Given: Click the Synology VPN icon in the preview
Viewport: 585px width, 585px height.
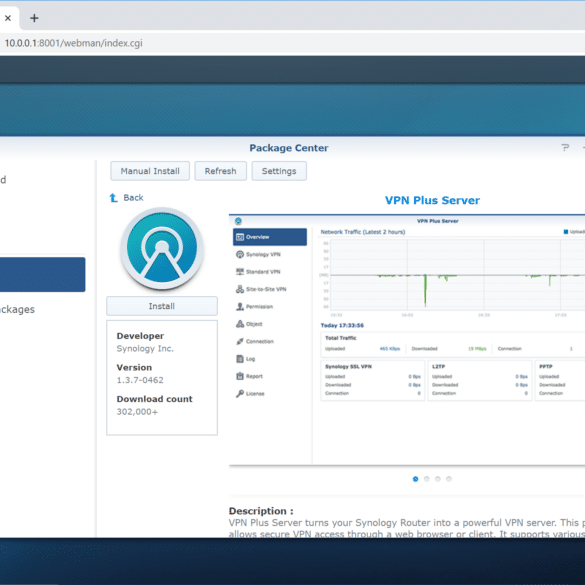Looking at the screenshot, I should [x=240, y=254].
